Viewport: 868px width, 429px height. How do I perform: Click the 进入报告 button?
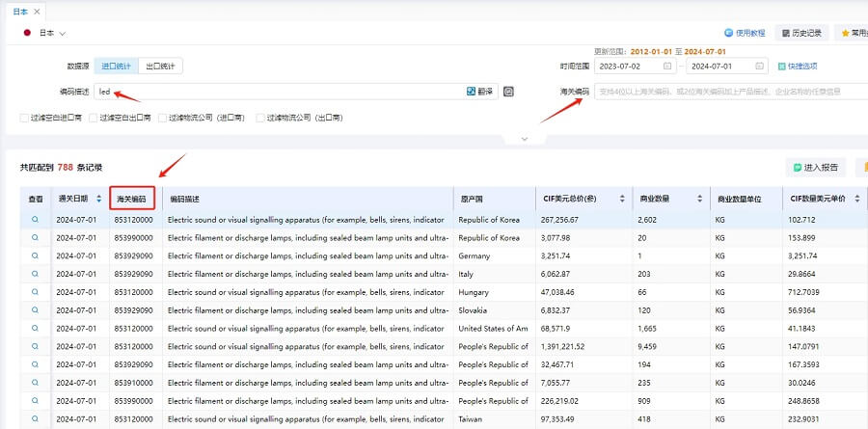click(816, 167)
